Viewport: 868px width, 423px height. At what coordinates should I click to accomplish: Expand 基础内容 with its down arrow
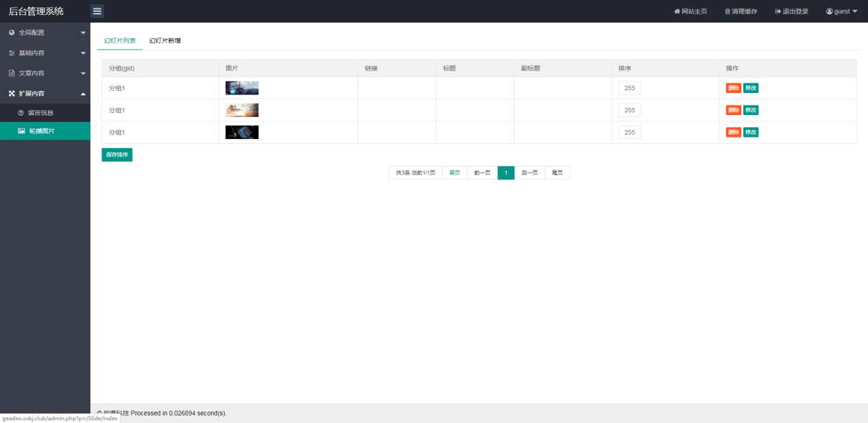click(83, 53)
